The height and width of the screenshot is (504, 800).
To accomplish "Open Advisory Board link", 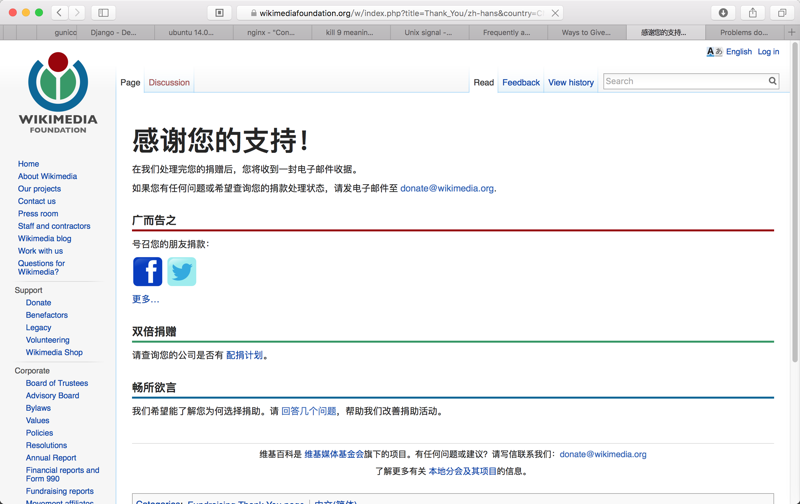I will tap(53, 395).
